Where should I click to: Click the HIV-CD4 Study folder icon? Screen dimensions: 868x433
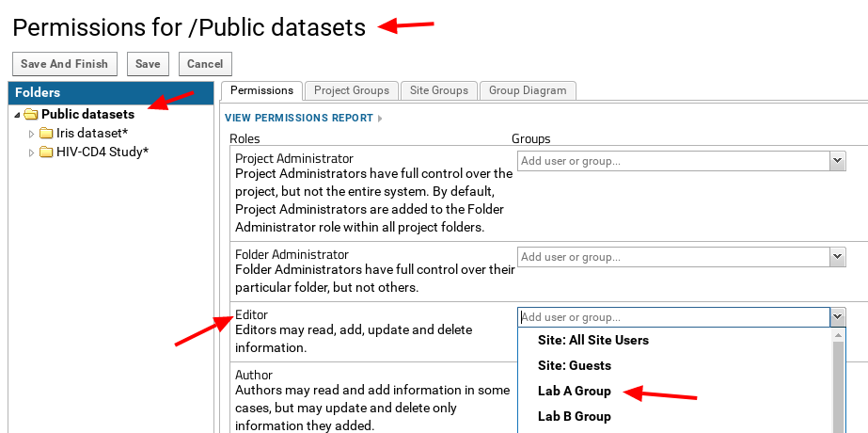(x=46, y=152)
